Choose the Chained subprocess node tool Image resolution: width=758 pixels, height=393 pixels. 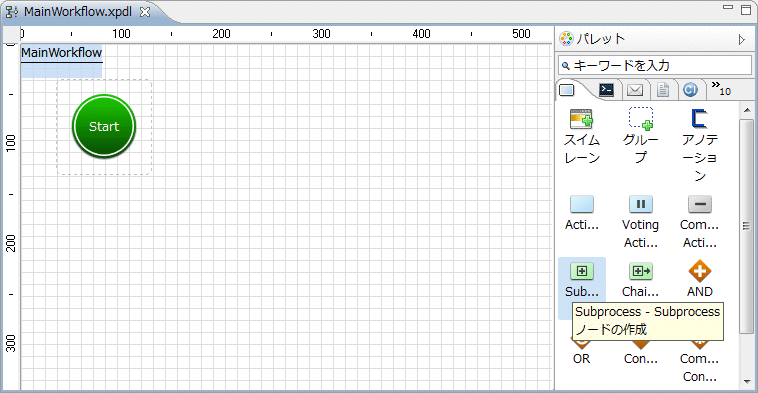coord(641,280)
